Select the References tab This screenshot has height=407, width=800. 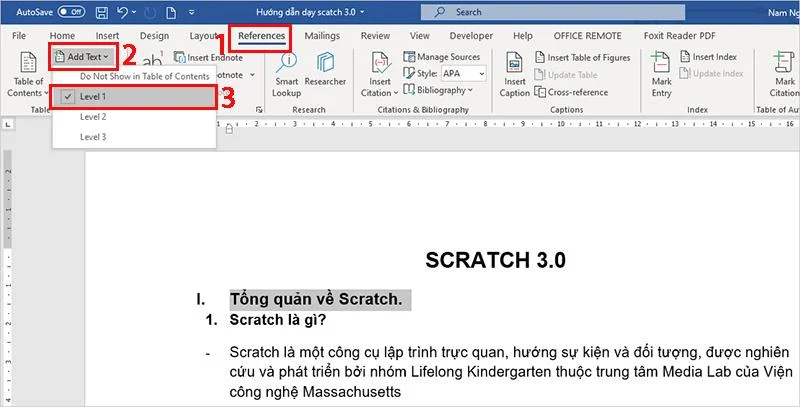click(x=261, y=36)
